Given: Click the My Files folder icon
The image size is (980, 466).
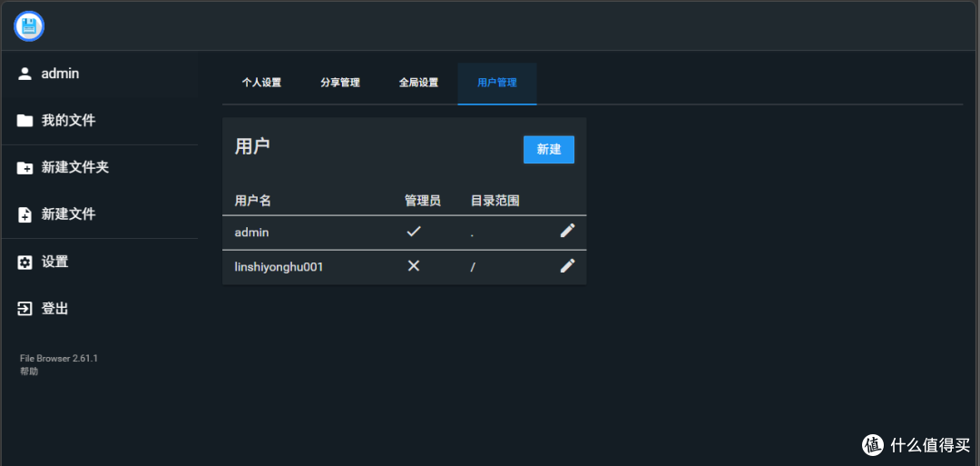Looking at the screenshot, I should click(24, 121).
